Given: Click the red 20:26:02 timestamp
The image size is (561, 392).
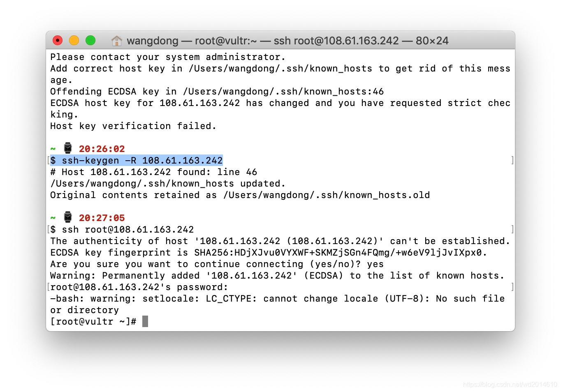Looking at the screenshot, I should tap(102, 149).
